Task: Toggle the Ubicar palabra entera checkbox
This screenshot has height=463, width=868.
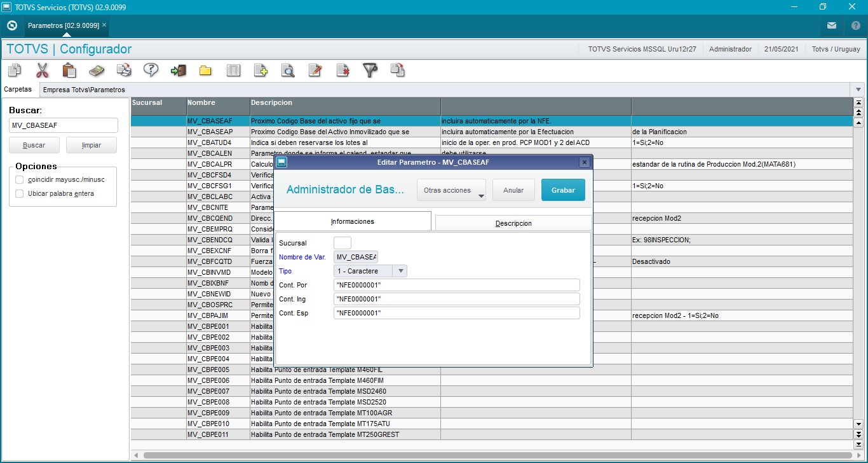Action: coord(20,193)
